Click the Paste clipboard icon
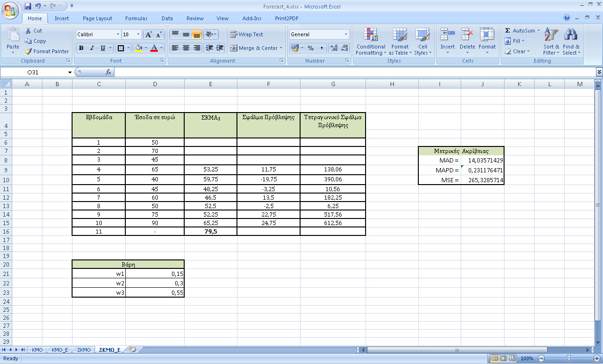This screenshot has width=603, height=364. coord(13,34)
